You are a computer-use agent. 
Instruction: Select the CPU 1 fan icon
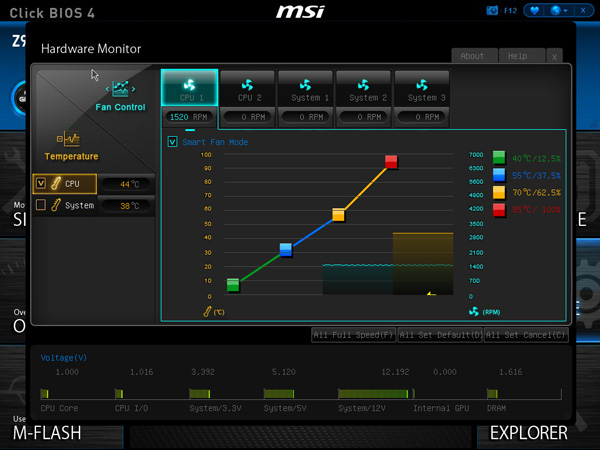(189, 85)
